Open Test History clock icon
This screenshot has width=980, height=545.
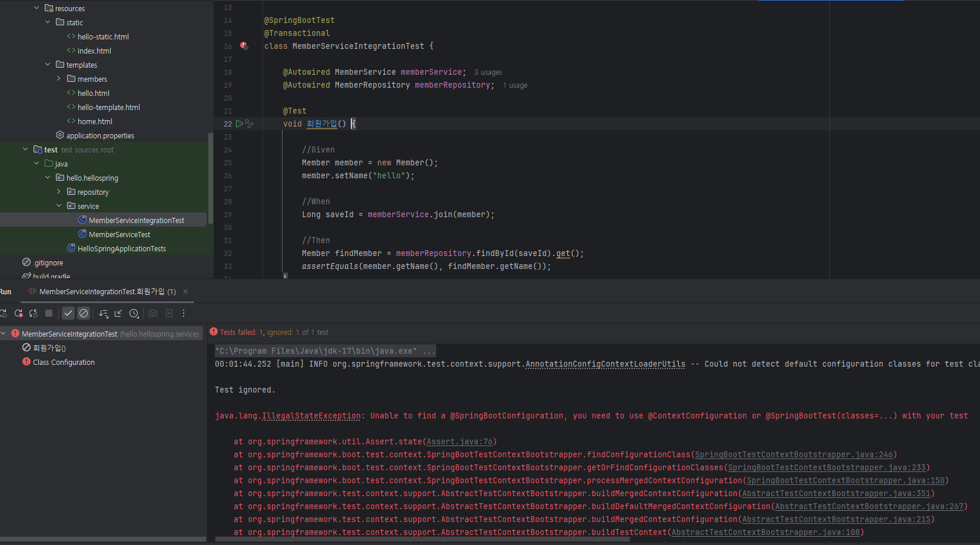(134, 313)
